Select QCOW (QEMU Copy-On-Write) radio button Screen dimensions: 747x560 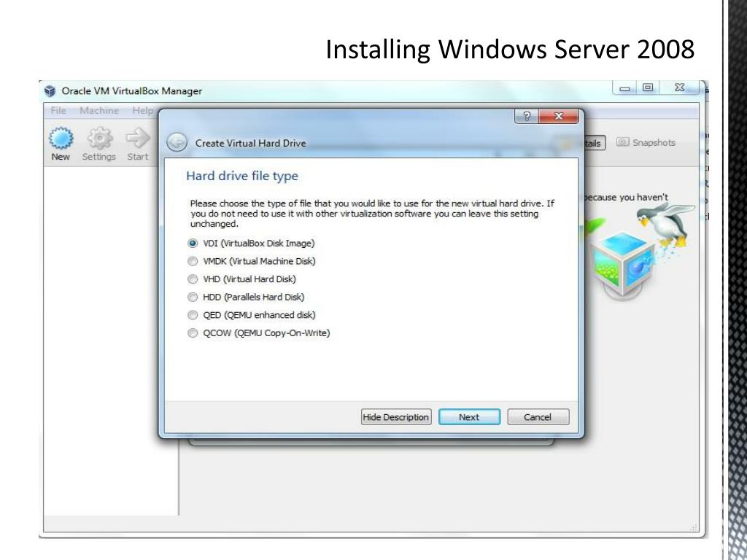coord(193,332)
